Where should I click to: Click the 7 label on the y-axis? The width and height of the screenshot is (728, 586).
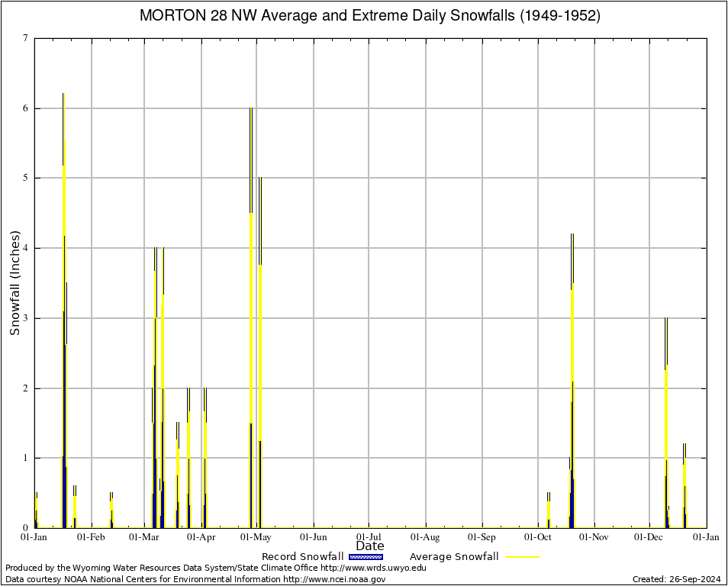[x=25, y=38]
